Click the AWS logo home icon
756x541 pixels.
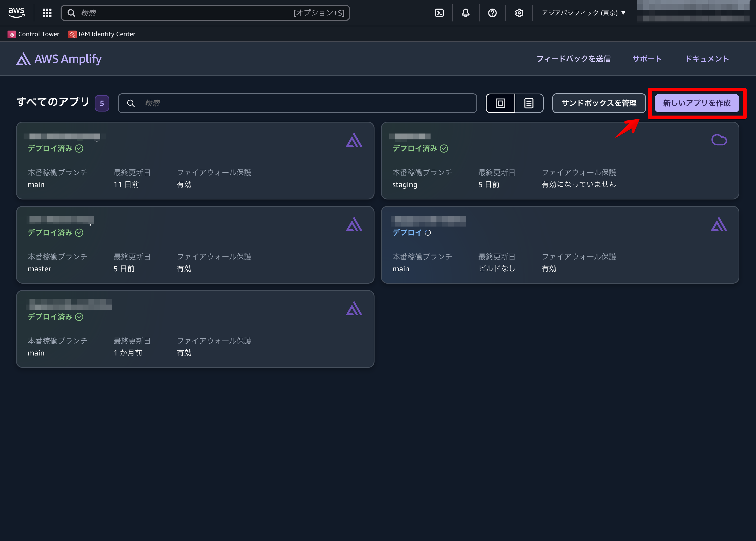tap(16, 13)
